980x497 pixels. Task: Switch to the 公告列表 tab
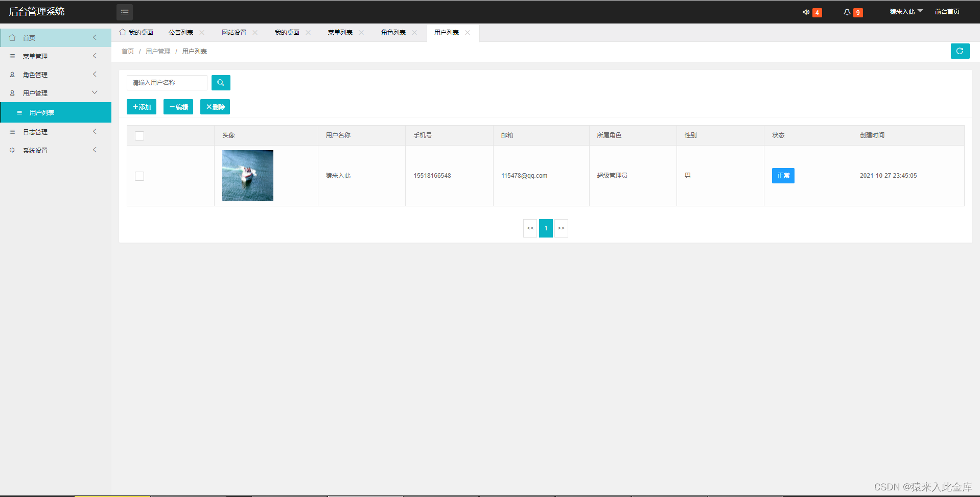(181, 32)
